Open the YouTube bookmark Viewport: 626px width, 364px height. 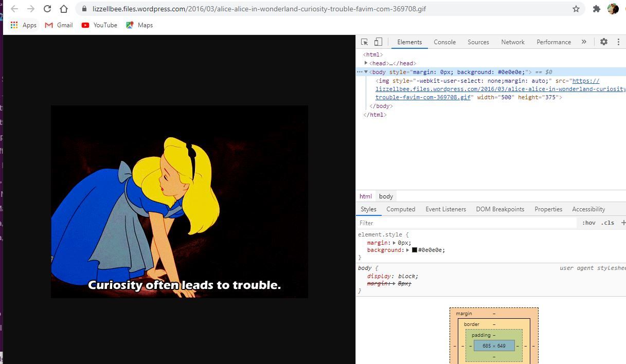point(99,25)
